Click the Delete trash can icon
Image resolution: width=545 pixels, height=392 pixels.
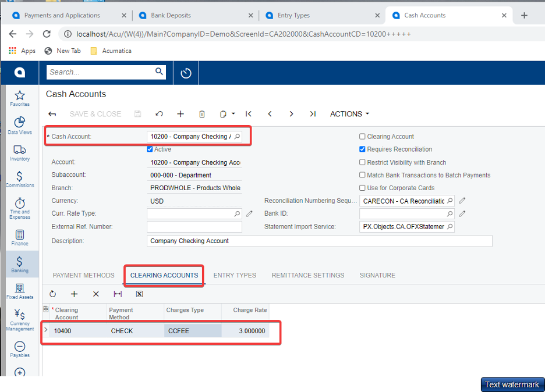coord(202,114)
